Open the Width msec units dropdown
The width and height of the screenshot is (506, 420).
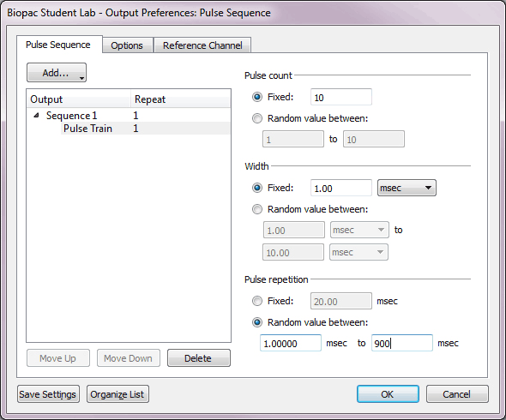click(x=407, y=188)
